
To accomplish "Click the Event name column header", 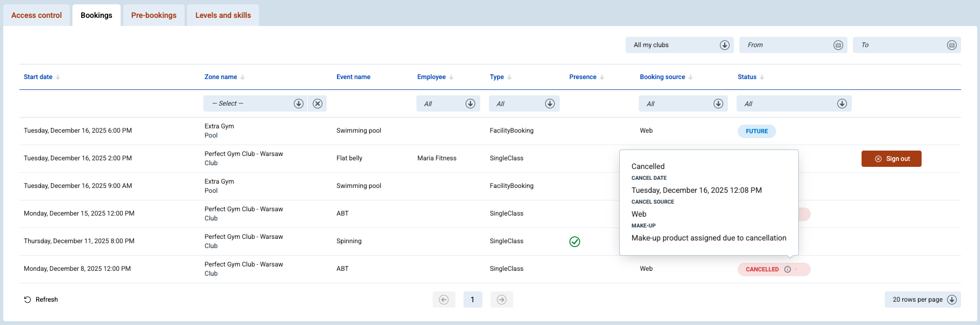I will [353, 77].
